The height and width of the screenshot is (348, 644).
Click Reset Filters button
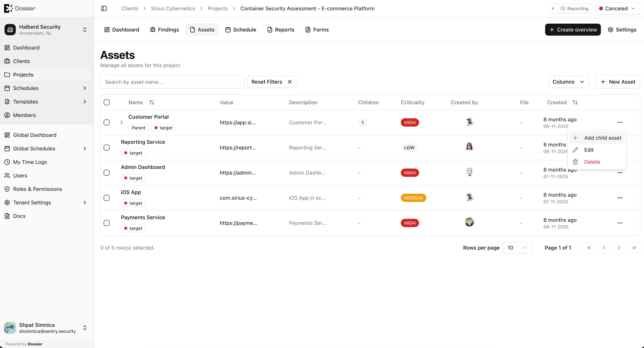pos(272,82)
